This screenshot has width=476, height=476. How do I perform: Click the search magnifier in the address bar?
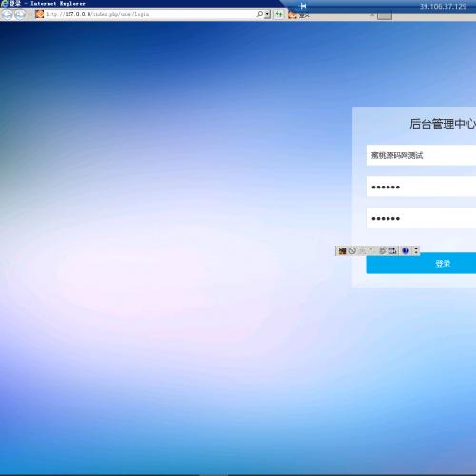click(x=260, y=14)
